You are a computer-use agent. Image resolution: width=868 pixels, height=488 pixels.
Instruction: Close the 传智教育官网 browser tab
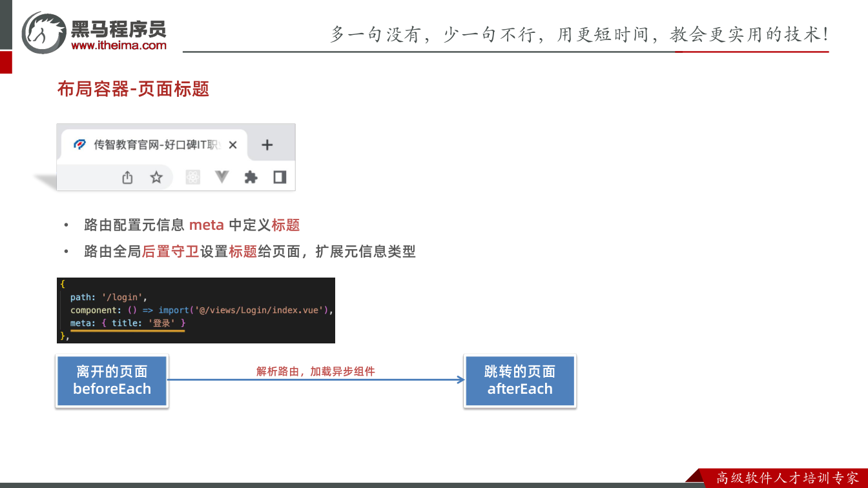(x=233, y=145)
